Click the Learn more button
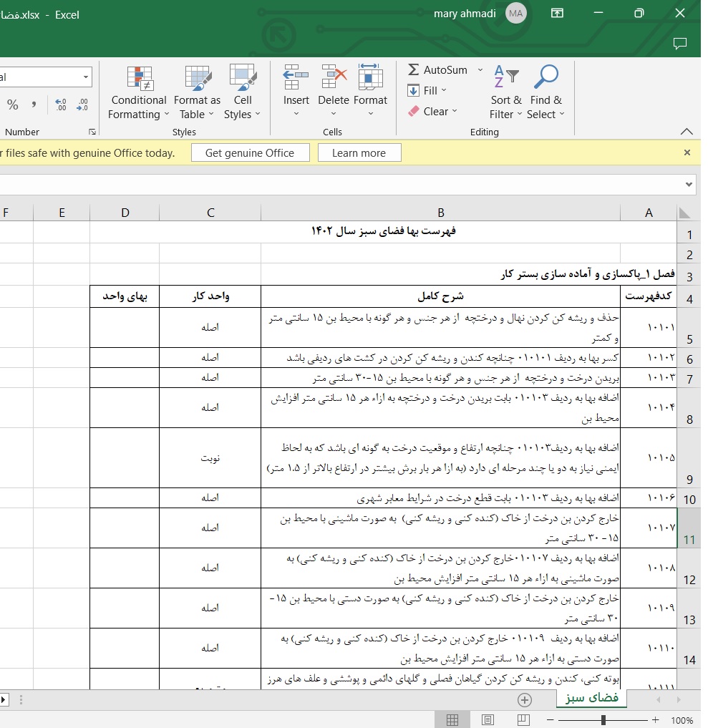 coord(359,152)
